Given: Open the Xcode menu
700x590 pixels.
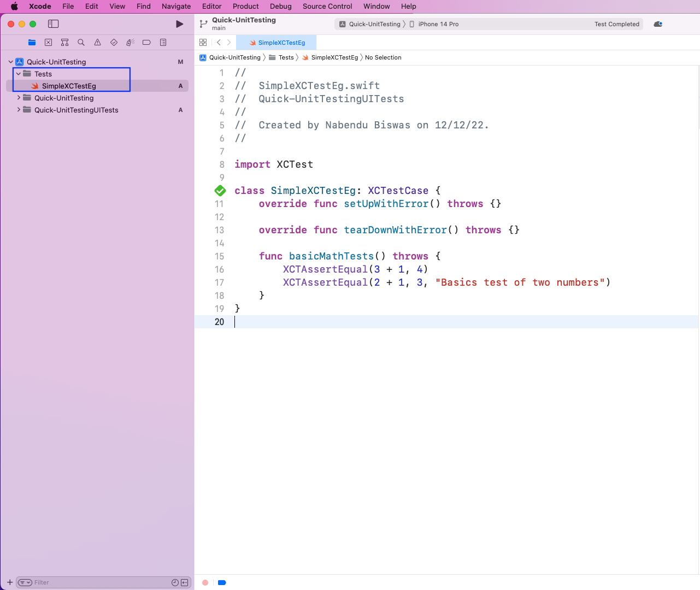Looking at the screenshot, I should click(40, 7).
